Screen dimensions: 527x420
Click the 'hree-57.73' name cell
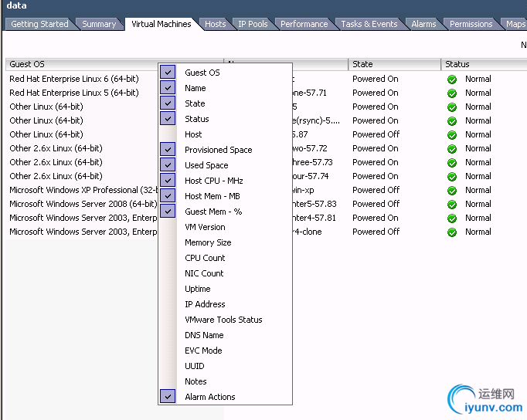point(313,162)
